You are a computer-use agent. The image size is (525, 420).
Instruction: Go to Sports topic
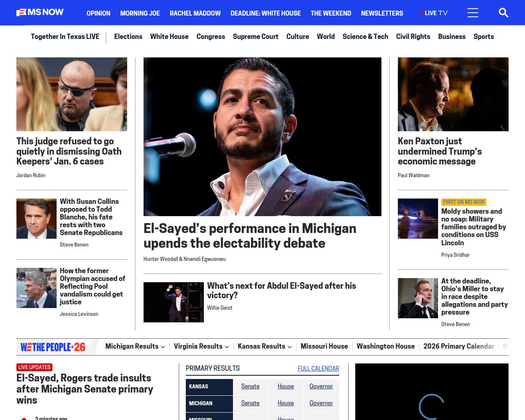484,37
